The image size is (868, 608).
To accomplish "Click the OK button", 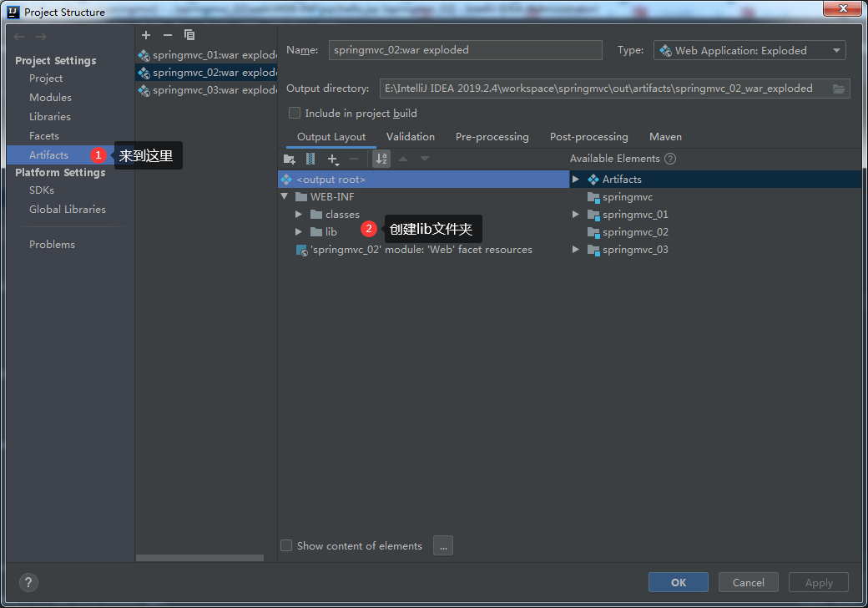I will (x=678, y=583).
